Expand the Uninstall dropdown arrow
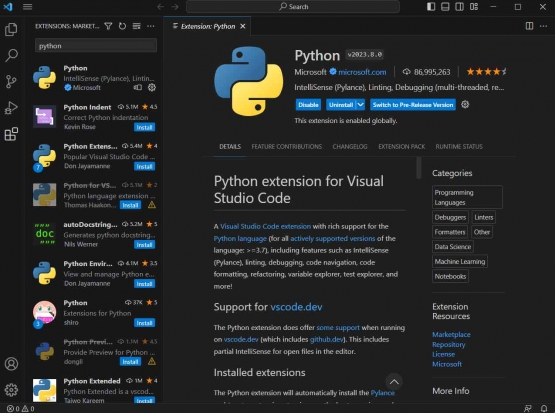555x413 pixels. point(360,105)
